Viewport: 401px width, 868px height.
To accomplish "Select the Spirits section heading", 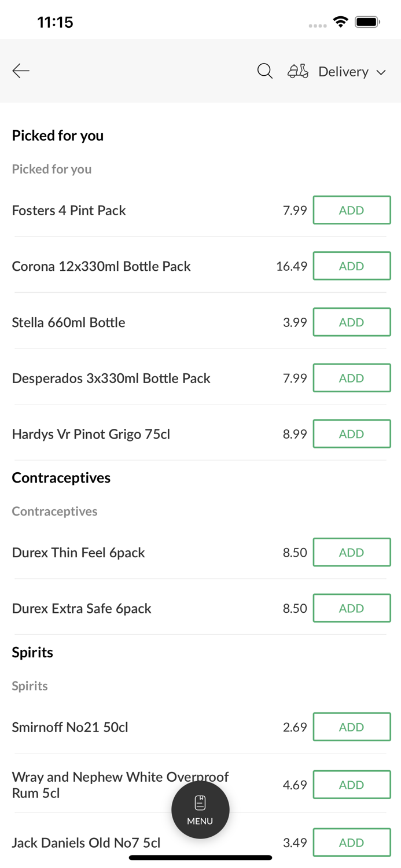I will [x=32, y=652].
